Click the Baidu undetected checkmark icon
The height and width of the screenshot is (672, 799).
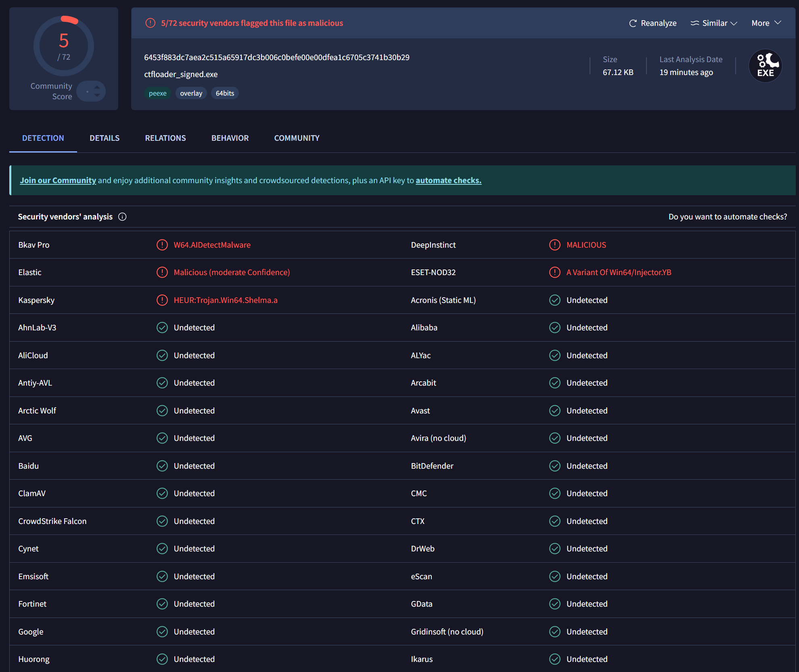[x=162, y=466]
